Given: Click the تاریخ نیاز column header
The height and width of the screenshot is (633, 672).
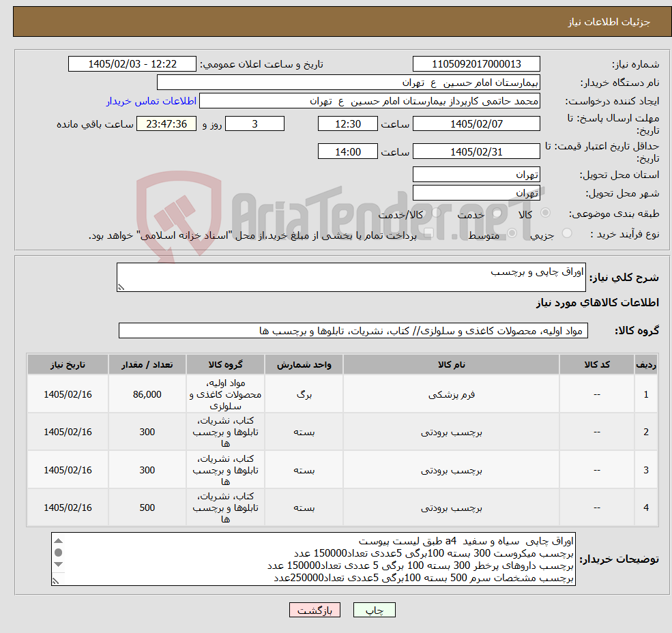Looking at the screenshot, I should (68, 364).
